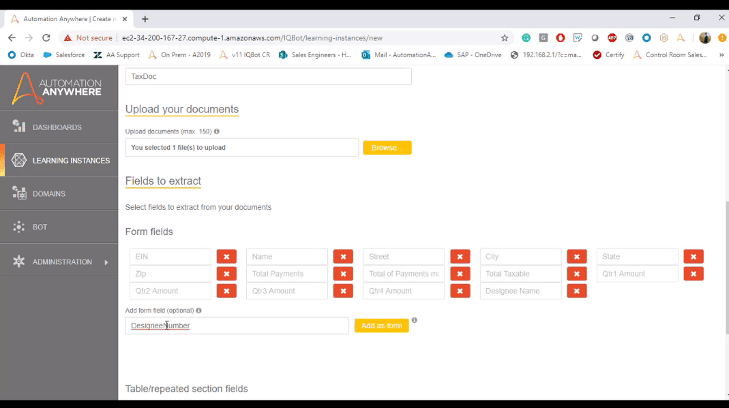The height and width of the screenshot is (408, 729).
Task: Remove the State form field
Action: point(693,257)
